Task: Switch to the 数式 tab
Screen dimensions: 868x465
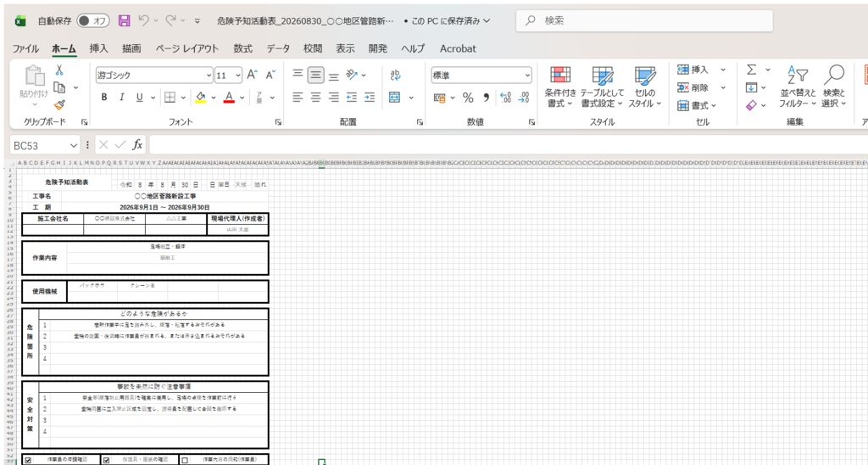Action: pyautogui.click(x=242, y=48)
